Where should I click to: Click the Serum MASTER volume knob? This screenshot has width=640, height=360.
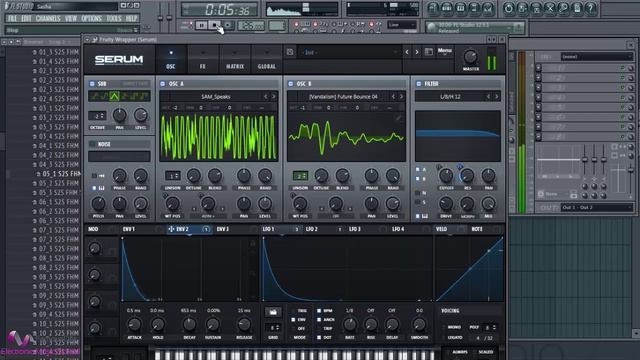click(x=471, y=56)
